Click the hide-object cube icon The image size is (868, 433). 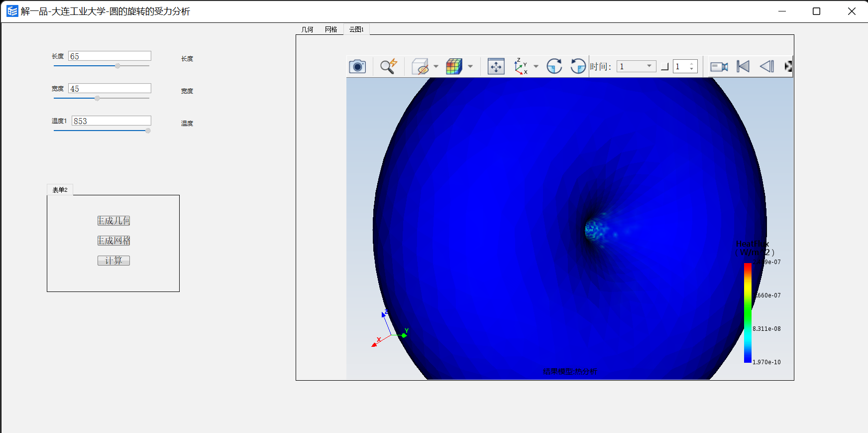click(x=421, y=66)
